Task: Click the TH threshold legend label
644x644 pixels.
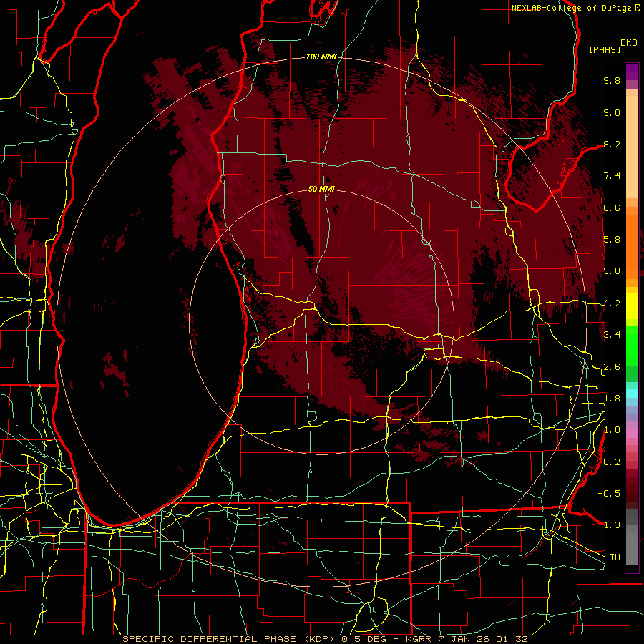Action: 615,557
